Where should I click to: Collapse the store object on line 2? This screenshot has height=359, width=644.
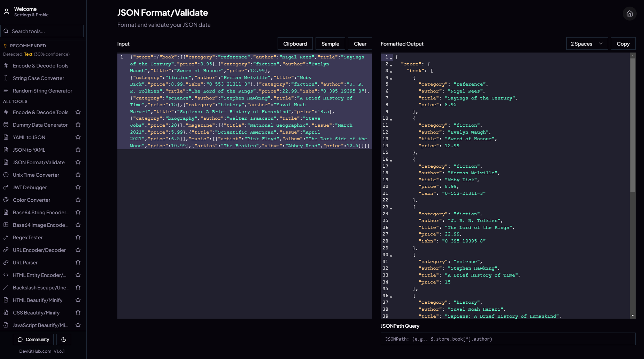coord(391,65)
